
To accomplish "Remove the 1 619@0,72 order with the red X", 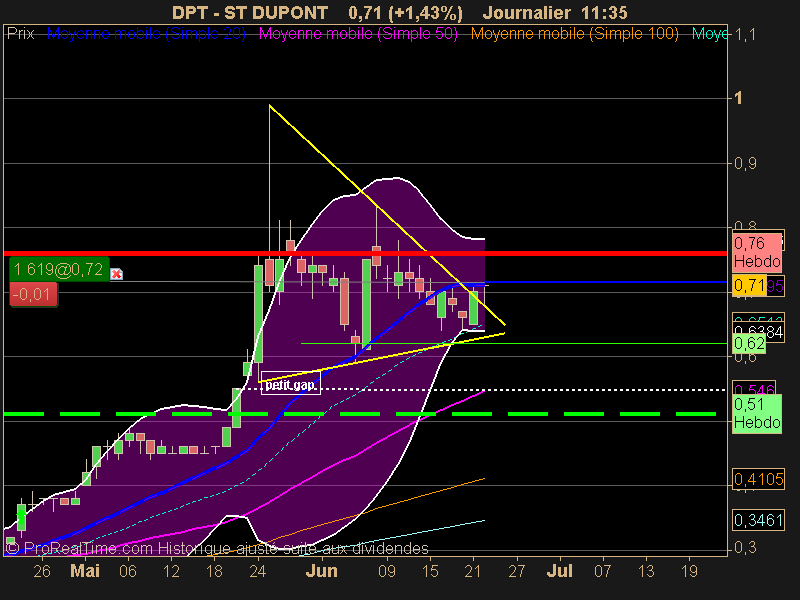I will pos(116,274).
